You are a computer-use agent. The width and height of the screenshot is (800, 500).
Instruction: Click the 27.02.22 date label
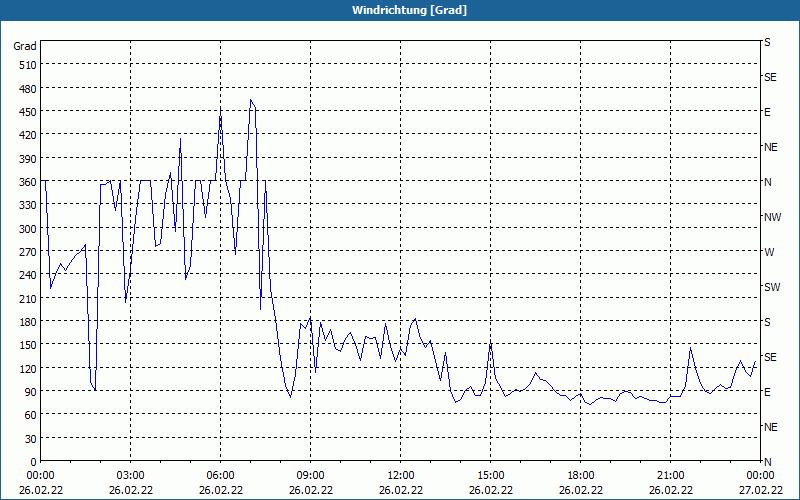760,490
